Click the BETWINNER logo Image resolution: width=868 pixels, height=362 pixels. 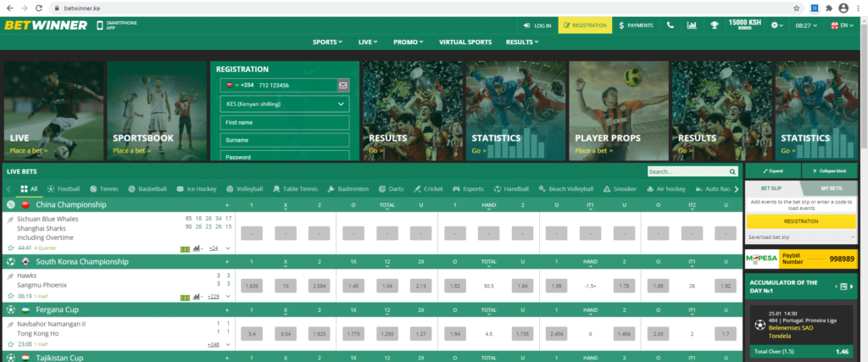(46, 25)
